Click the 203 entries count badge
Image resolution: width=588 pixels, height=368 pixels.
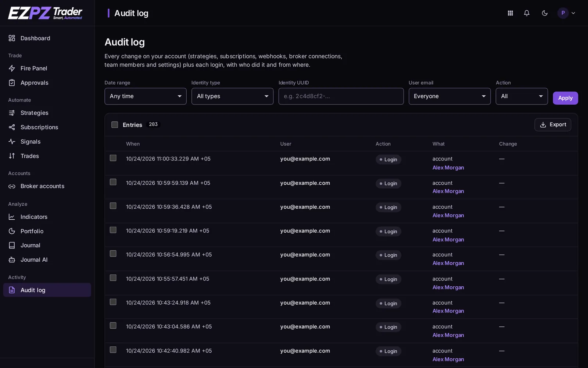[x=153, y=124]
